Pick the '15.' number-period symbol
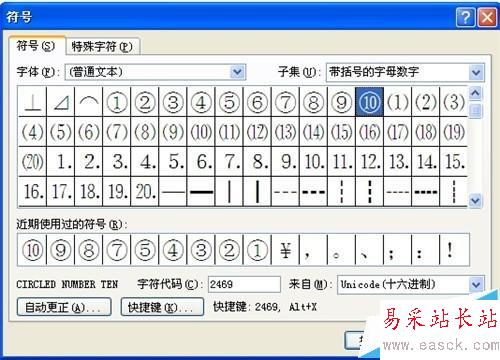This screenshot has height=360, width=500. pos(453,162)
